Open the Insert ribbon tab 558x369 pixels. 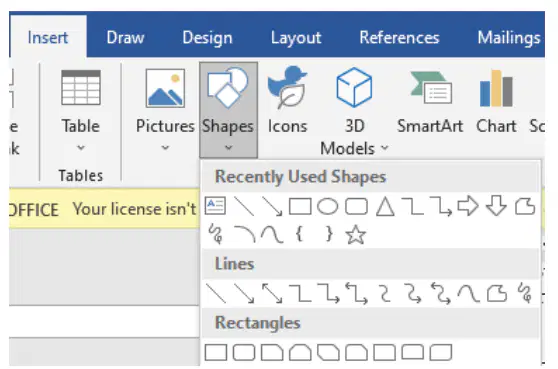[x=48, y=37]
